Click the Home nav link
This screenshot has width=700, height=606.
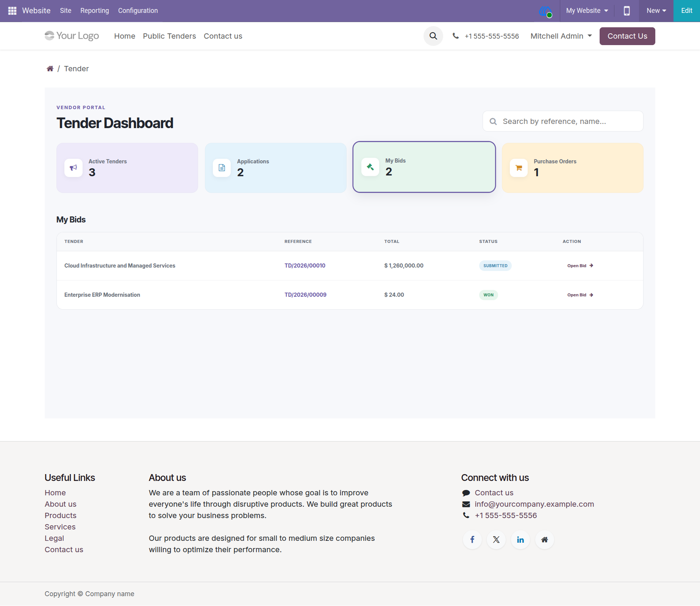point(125,36)
